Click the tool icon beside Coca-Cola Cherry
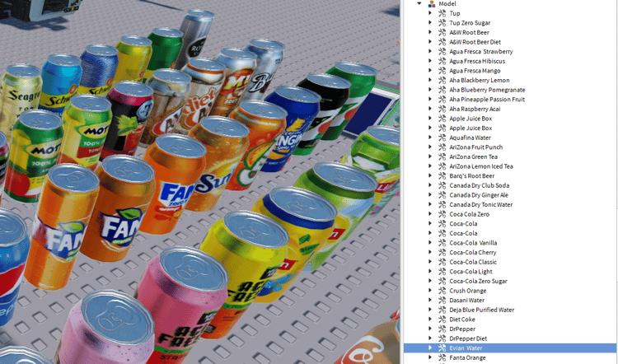This screenshot has width=618, height=364. [x=442, y=252]
